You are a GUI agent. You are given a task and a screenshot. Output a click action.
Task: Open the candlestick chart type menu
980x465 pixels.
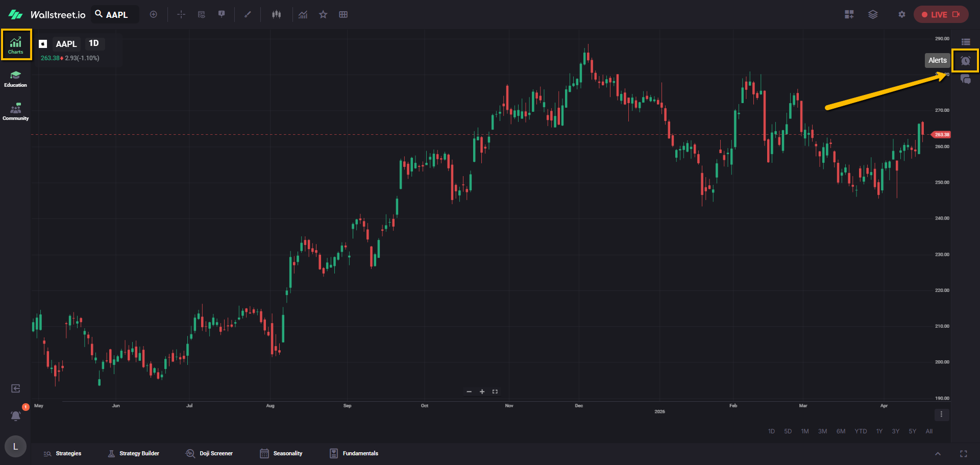click(x=276, y=15)
